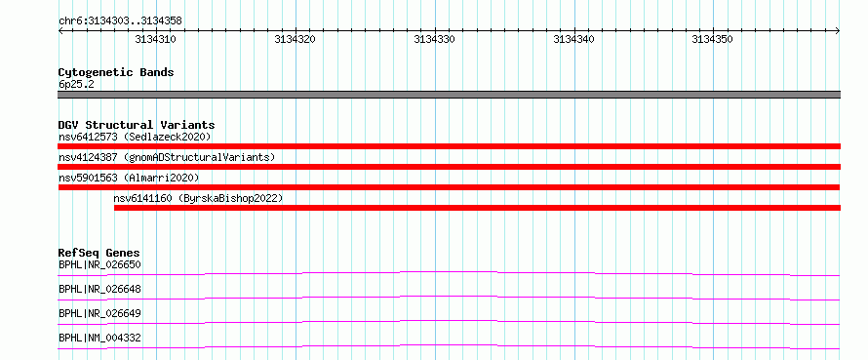
Task: Click the red bar for nsv6412573
Action: [x=449, y=146]
